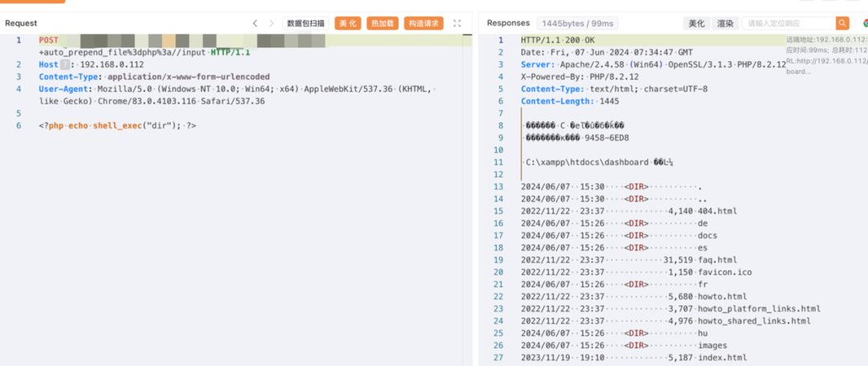Click the 美化 button in Responses
The image size is (868, 366).
696,23
